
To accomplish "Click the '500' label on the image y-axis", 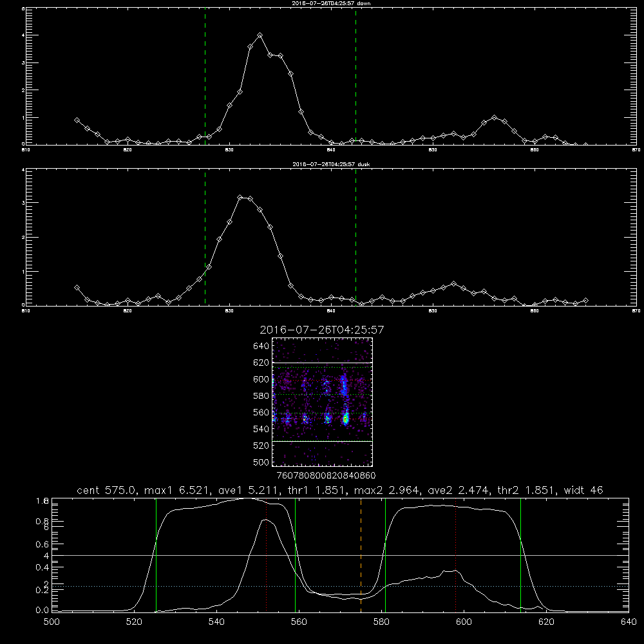I will click(261, 462).
